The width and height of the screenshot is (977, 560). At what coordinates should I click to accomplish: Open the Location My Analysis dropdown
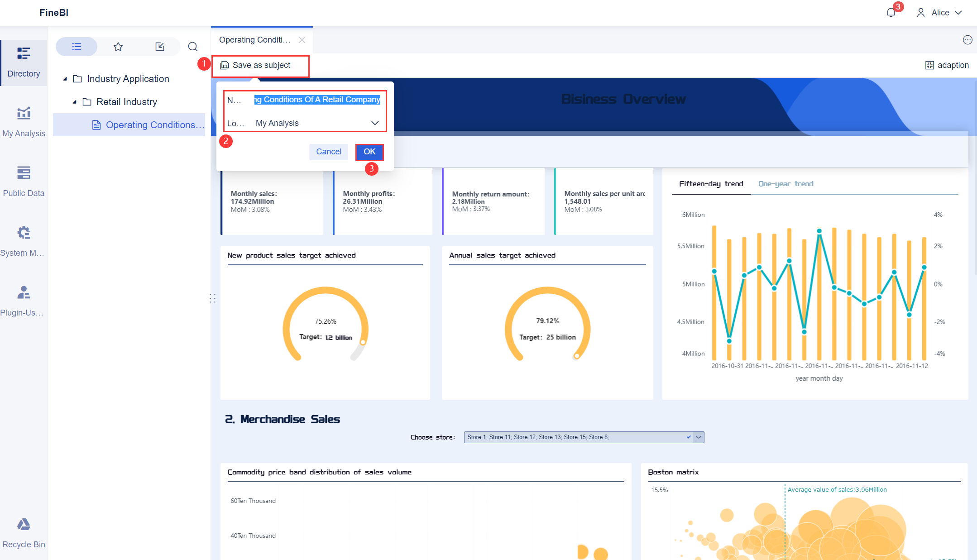317,123
